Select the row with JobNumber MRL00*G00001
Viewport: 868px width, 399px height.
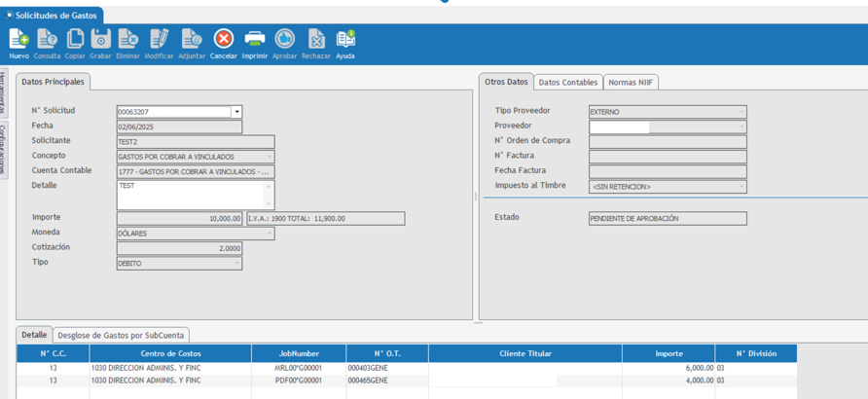pyautogui.click(x=298, y=368)
